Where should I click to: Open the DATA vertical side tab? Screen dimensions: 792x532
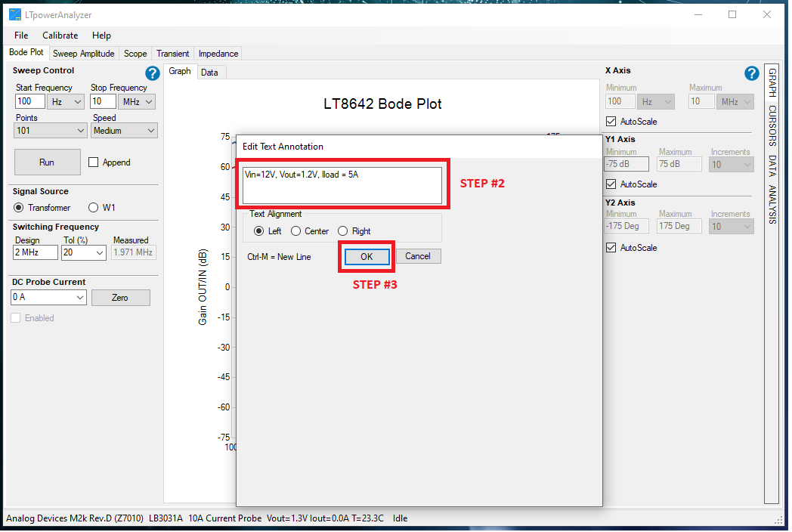(x=772, y=165)
